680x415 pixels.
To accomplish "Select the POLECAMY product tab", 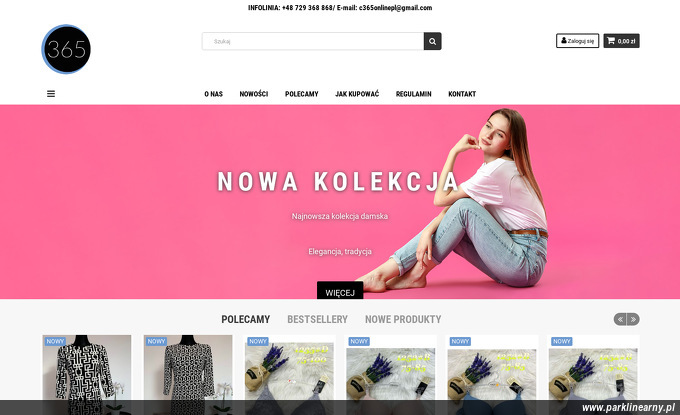I will click(x=245, y=319).
